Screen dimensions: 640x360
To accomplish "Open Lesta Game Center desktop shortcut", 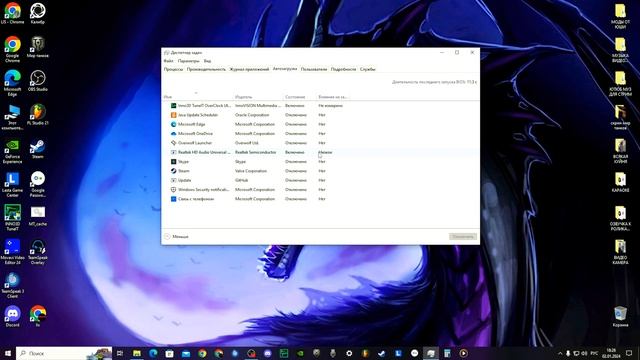I will [12, 184].
